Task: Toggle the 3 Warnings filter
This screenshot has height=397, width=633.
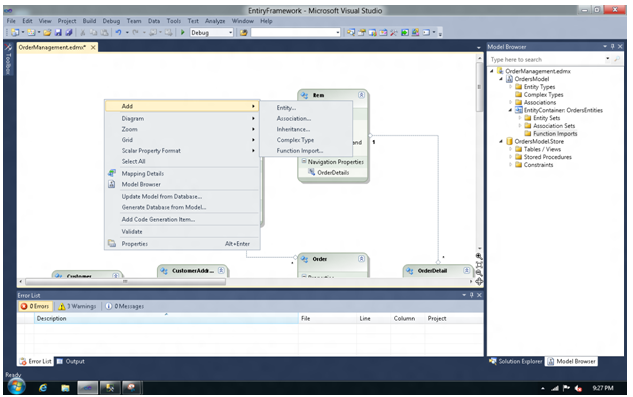Action: tap(77, 306)
